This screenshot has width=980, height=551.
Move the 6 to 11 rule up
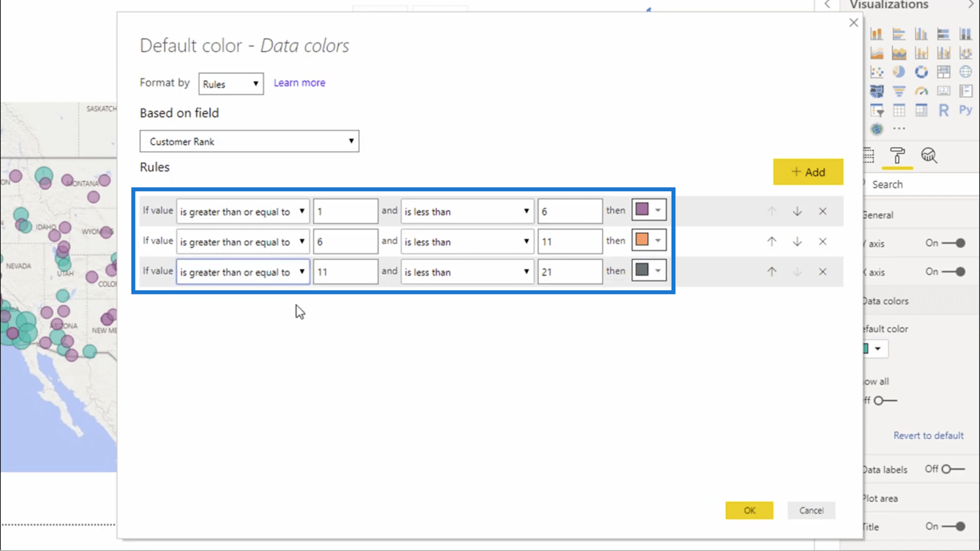[x=772, y=241]
